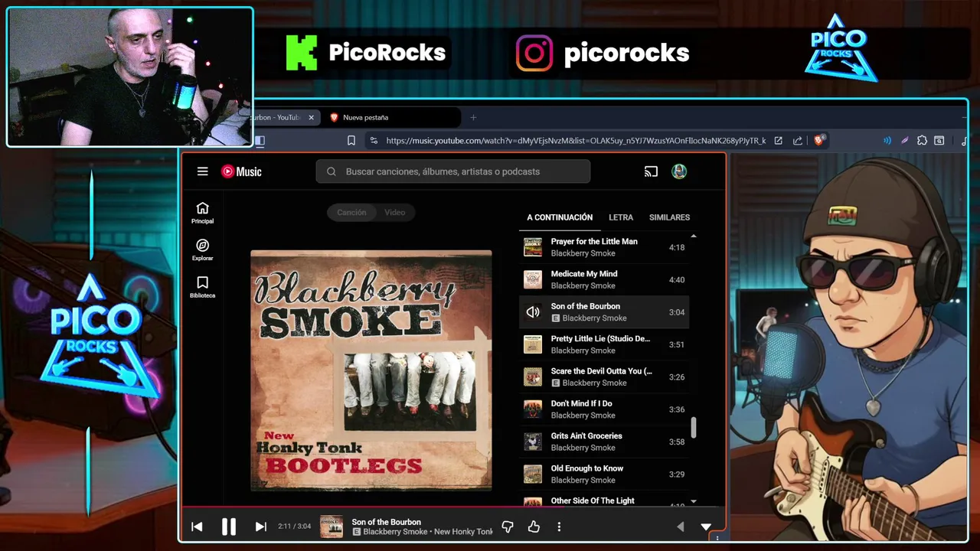Close the YouTube Music browser tab
Image resolution: width=980 pixels, height=551 pixels.
pyautogui.click(x=311, y=117)
